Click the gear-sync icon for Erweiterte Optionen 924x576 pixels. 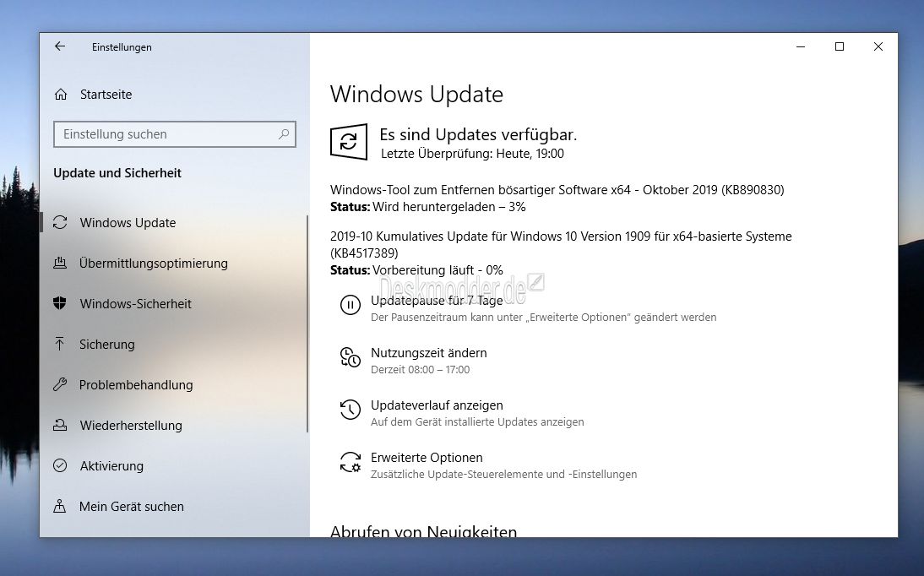350,462
